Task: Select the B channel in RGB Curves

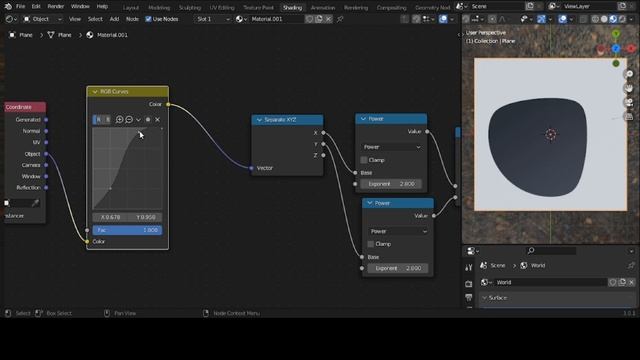Action: (107, 120)
